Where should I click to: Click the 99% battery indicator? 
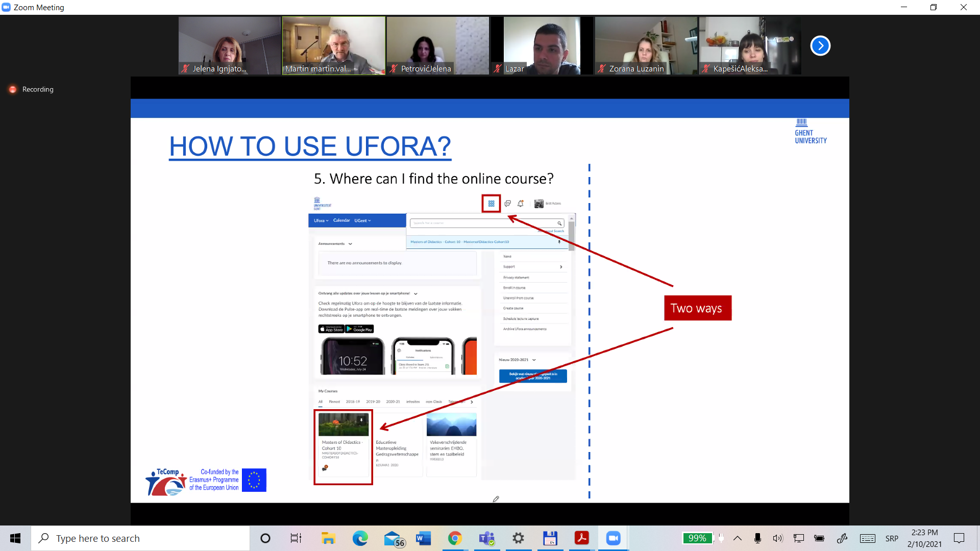pos(697,538)
